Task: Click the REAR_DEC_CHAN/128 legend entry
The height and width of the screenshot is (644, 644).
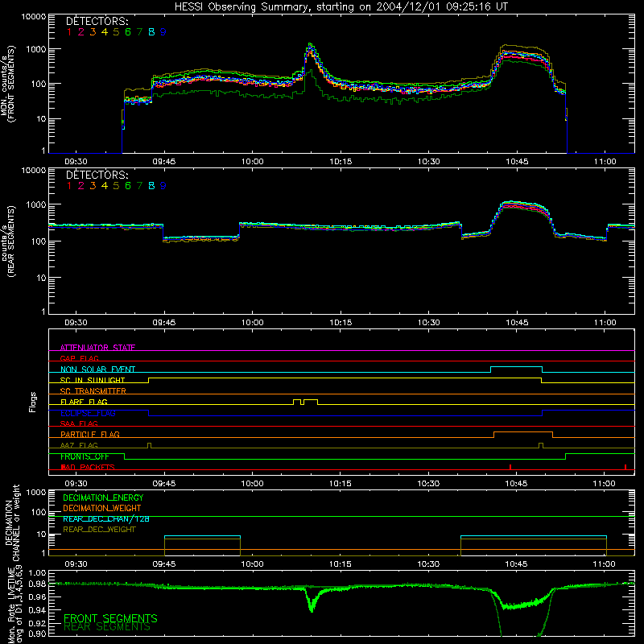Action: (x=106, y=518)
